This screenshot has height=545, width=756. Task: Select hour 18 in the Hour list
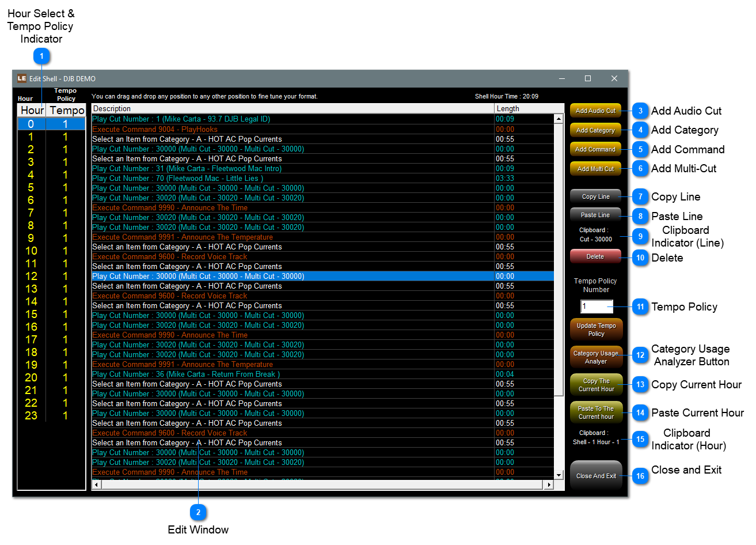click(x=51, y=352)
